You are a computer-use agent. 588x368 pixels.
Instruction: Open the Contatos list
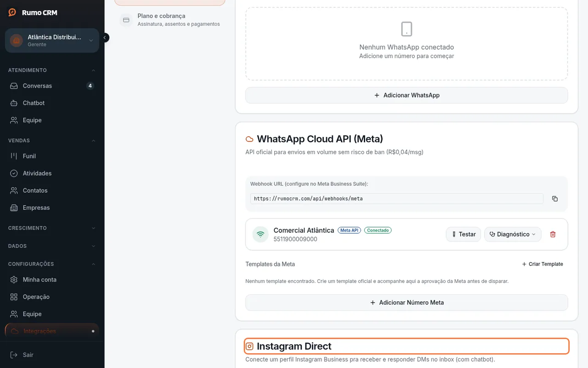pos(52,190)
